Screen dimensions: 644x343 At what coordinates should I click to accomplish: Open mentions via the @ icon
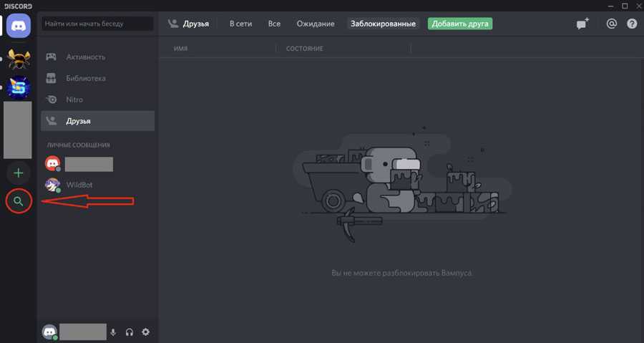pyautogui.click(x=611, y=24)
